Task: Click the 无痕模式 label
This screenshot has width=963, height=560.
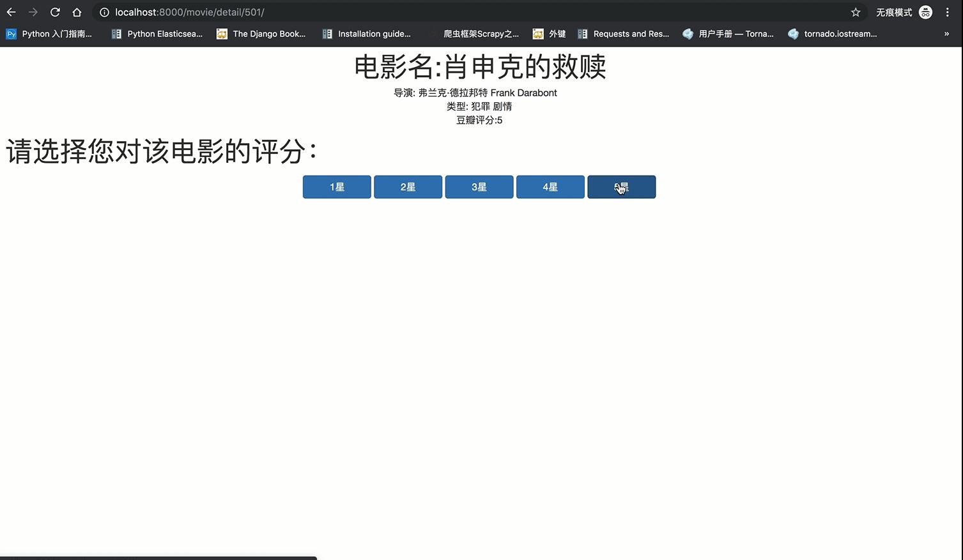Action: pyautogui.click(x=894, y=12)
